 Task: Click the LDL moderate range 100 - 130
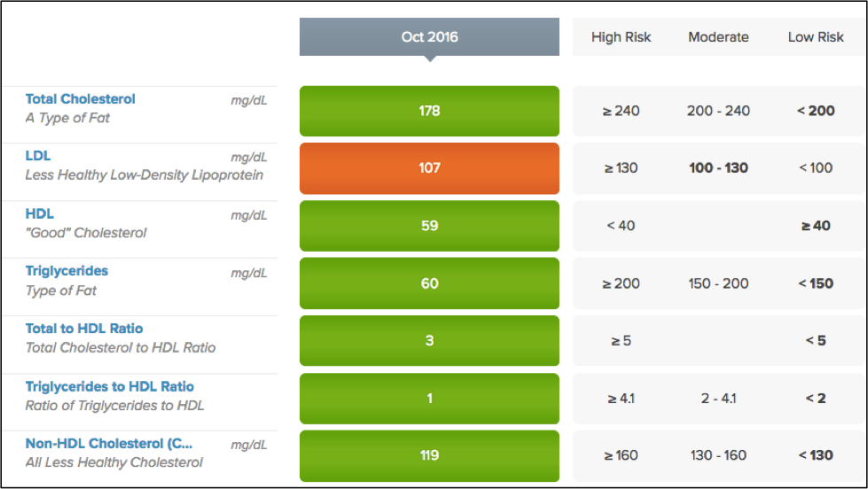pos(718,168)
